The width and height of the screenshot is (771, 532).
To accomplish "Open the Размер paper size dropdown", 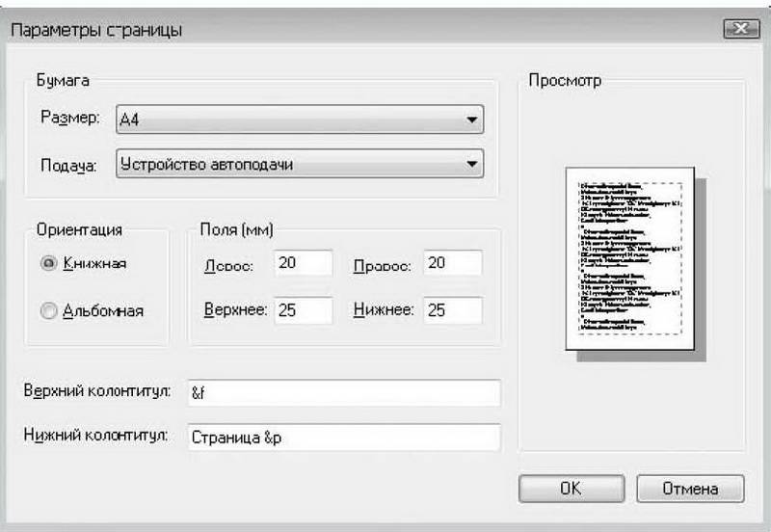I will (299, 120).
